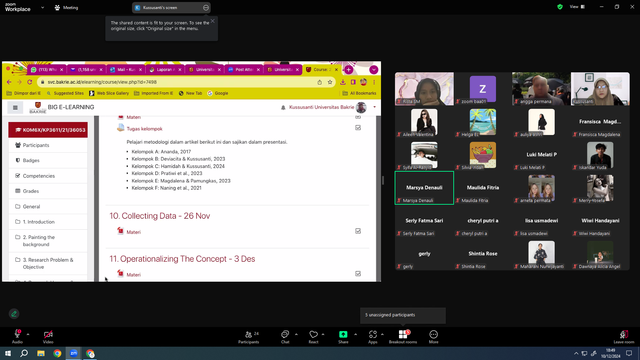Click the bookmark star icon in address bar

(330, 82)
